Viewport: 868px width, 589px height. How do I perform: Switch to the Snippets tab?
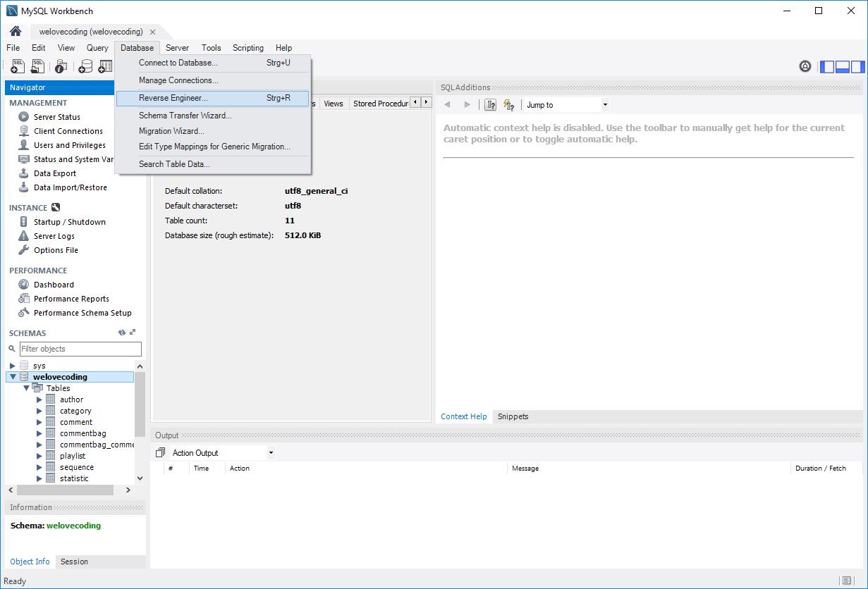(513, 416)
